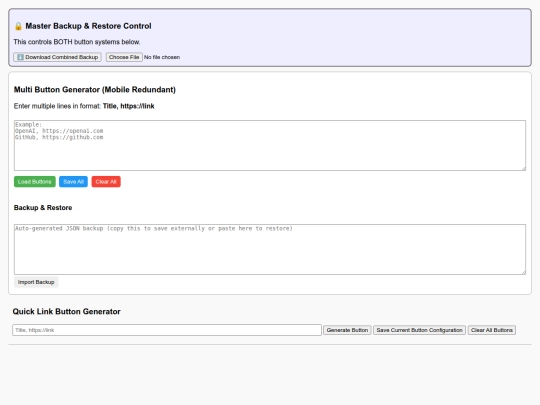Grab the resize handle of the example textarea
The height and width of the screenshot is (405, 540).
click(523, 168)
